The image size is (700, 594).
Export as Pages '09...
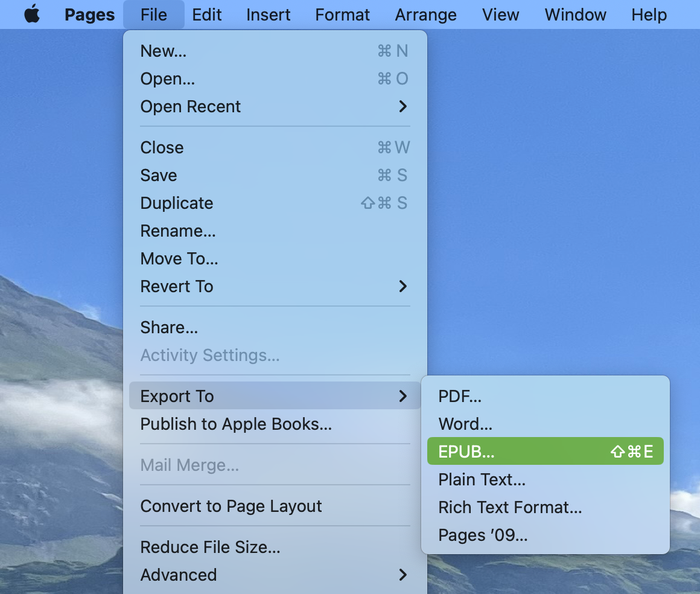[545, 535]
